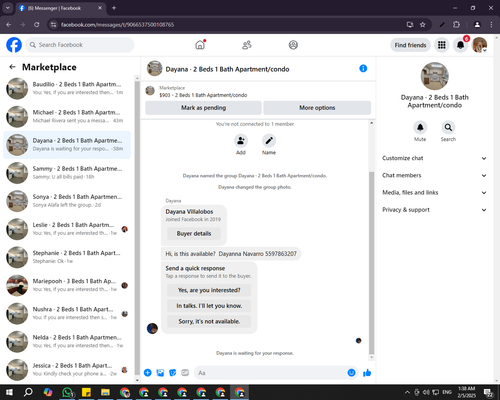Search in conversation using magnifier icon
Image resolution: width=500 pixels, height=400 pixels.
click(x=448, y=127)
